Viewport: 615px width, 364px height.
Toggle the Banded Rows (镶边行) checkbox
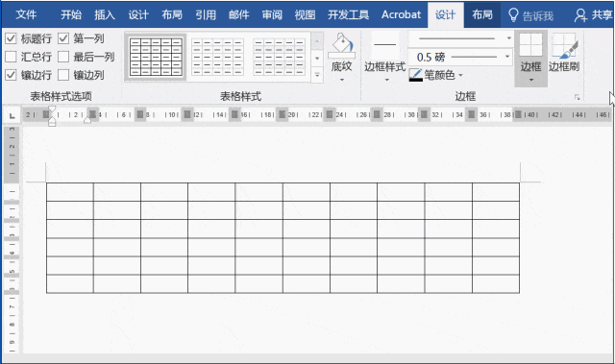click(11, 75)
